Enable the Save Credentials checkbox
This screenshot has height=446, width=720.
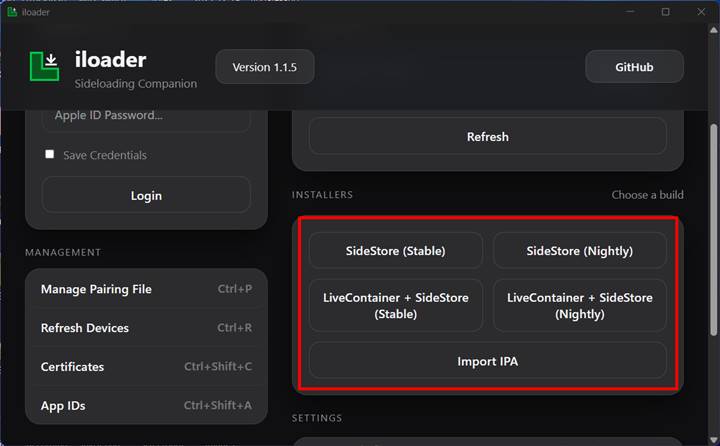tap(50, 154)
